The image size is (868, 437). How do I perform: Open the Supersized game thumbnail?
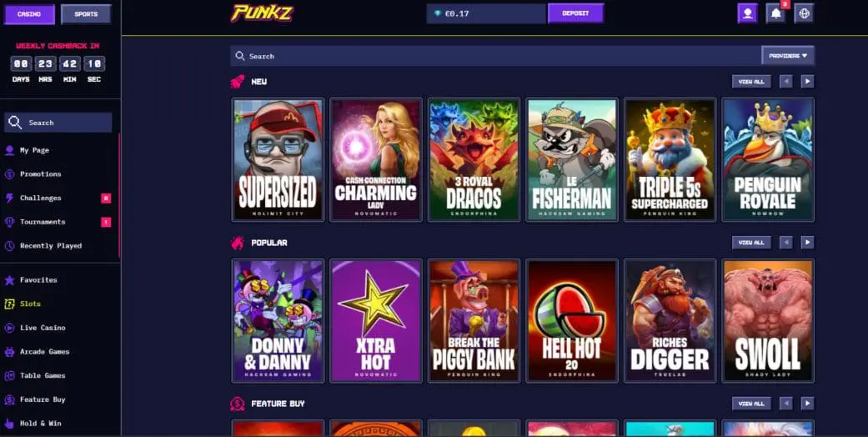pos(278,159)
